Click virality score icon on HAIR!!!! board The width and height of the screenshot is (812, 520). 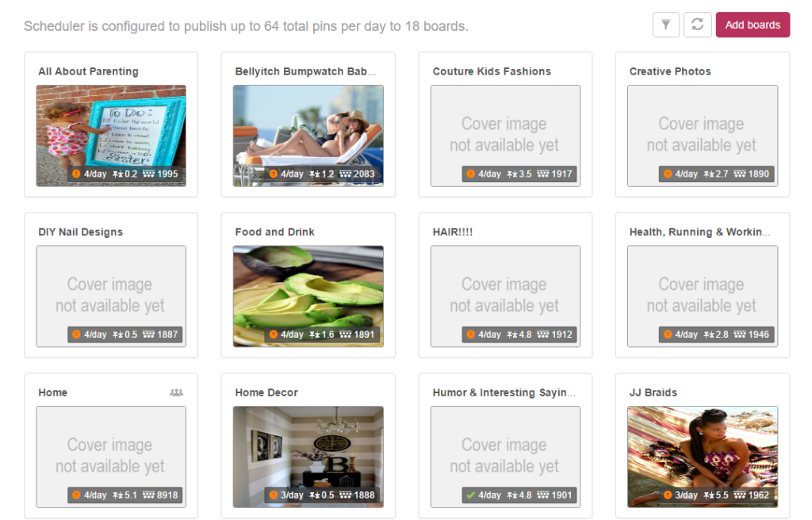pos(511,335)
